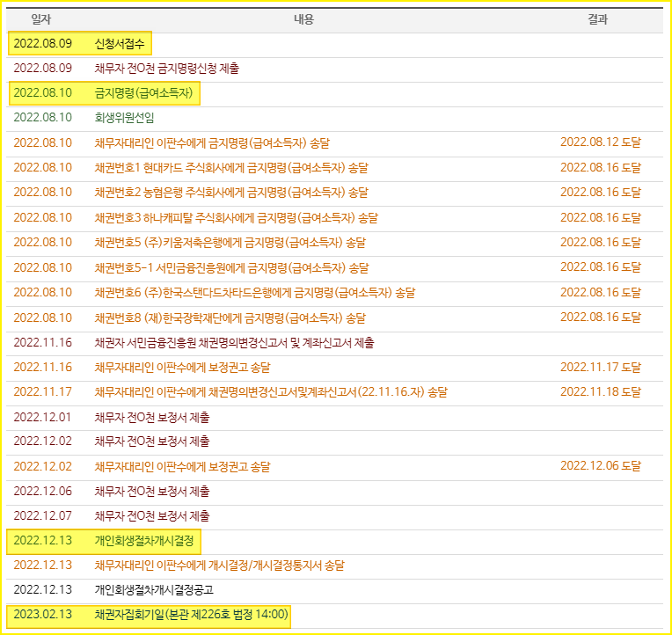Viewport: 672px width, 635px height.
Task: Open '채권자 서민금융진흥원 채권명의변경신고서 및 계좌신고서 제출'
Action: click(235, 343)
